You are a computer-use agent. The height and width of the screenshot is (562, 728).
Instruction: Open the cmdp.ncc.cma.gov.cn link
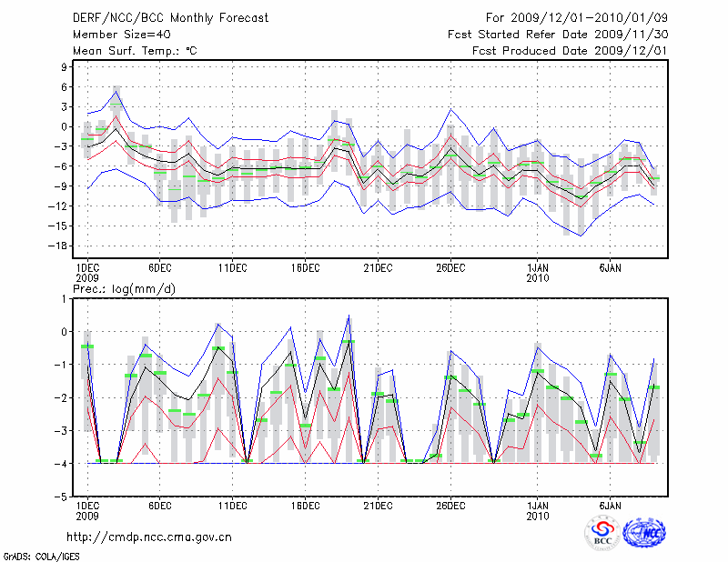coord(149,537)
